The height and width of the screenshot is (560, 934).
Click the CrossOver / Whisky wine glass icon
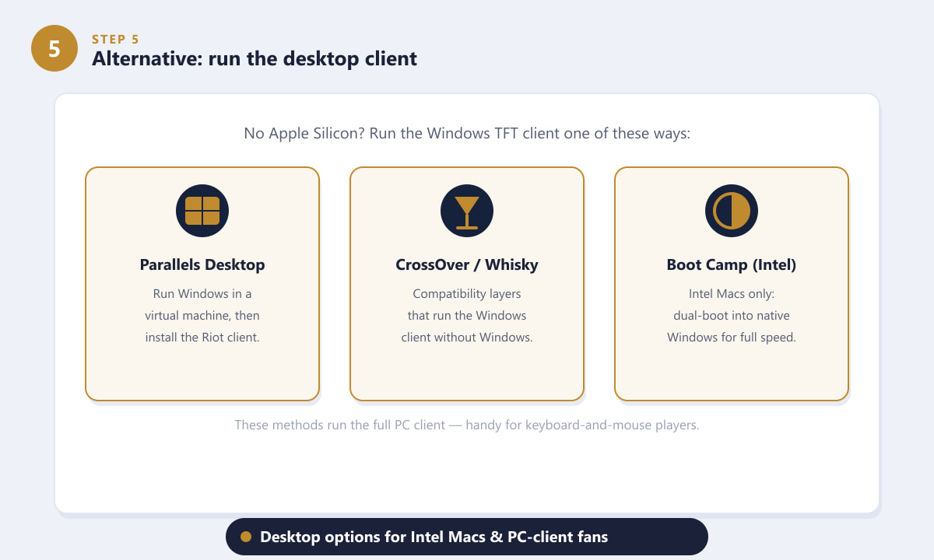(x=467, y=211)
